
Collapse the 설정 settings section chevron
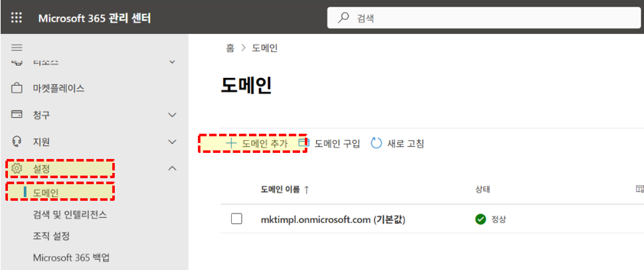click(x=173, y=168)
